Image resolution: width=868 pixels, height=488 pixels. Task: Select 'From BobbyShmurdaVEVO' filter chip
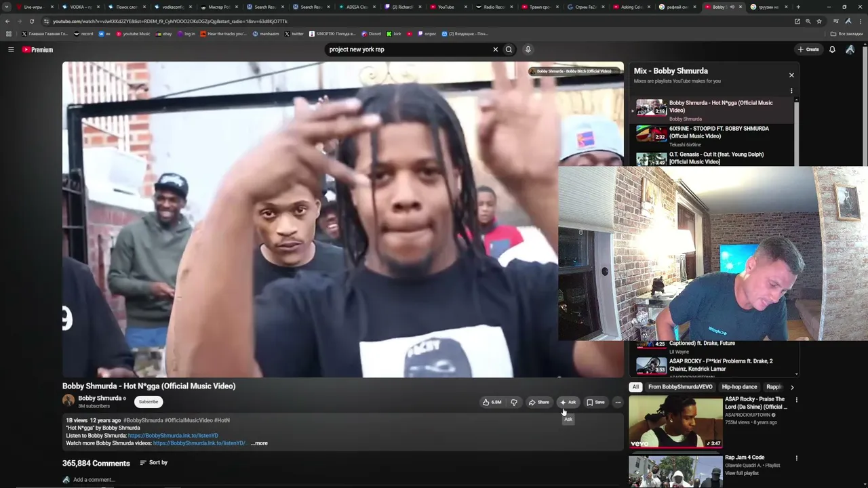[x=680, y=387]
